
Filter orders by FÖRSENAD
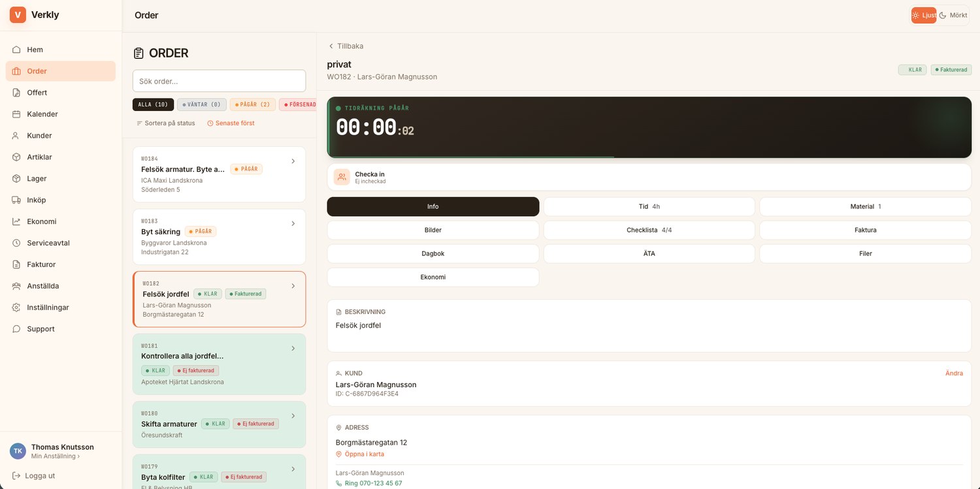coord(298,104)
